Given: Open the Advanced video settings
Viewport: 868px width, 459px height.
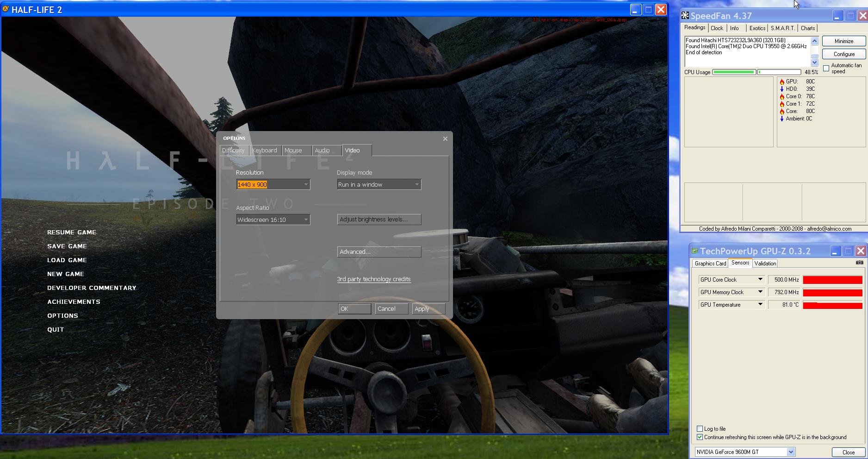Looking at the screenshot, I should (x=379, y=252).
